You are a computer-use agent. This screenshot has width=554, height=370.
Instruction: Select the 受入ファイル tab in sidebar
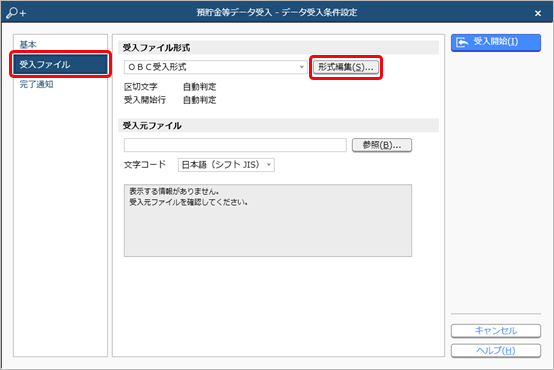pos(60,64)
